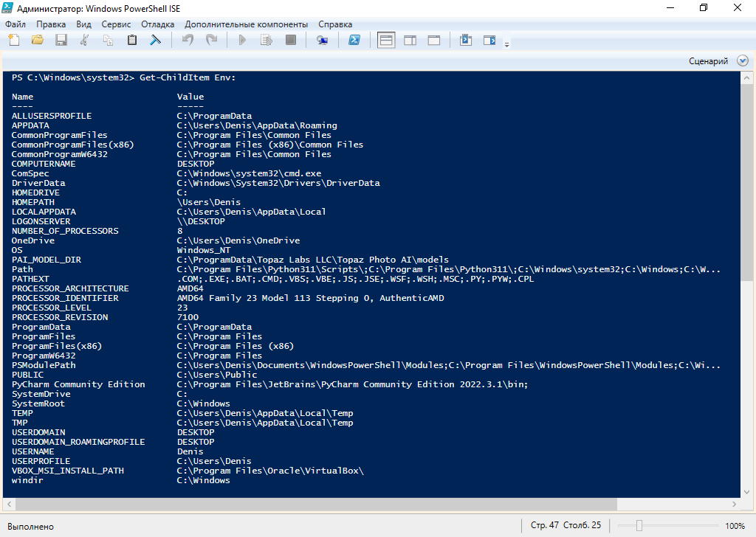
Task: Open the Отладка menu
Action: click(157, 24)
